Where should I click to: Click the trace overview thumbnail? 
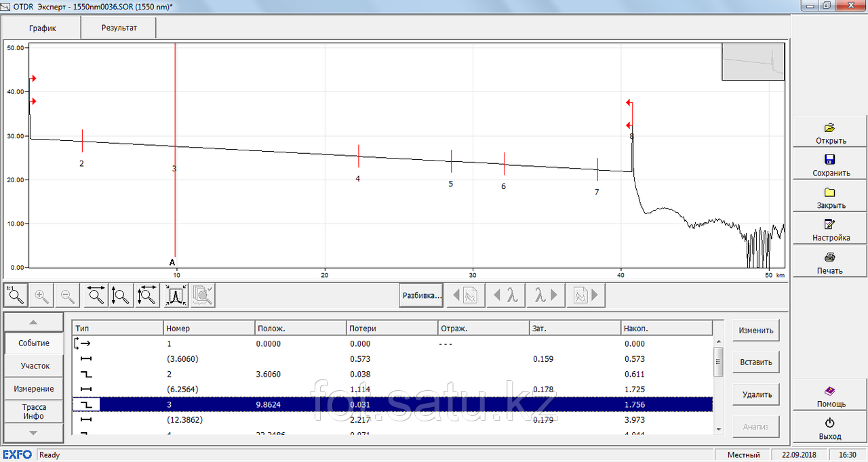(x=753, y=62)
